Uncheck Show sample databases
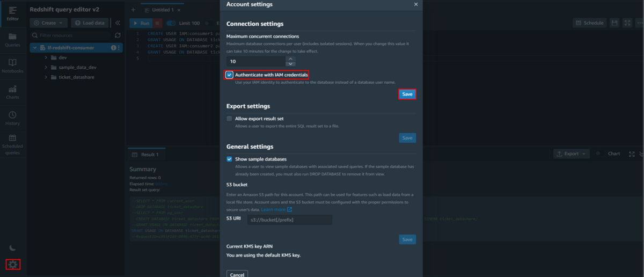Viewport: 644px width, 277px height. pos(229,159)
